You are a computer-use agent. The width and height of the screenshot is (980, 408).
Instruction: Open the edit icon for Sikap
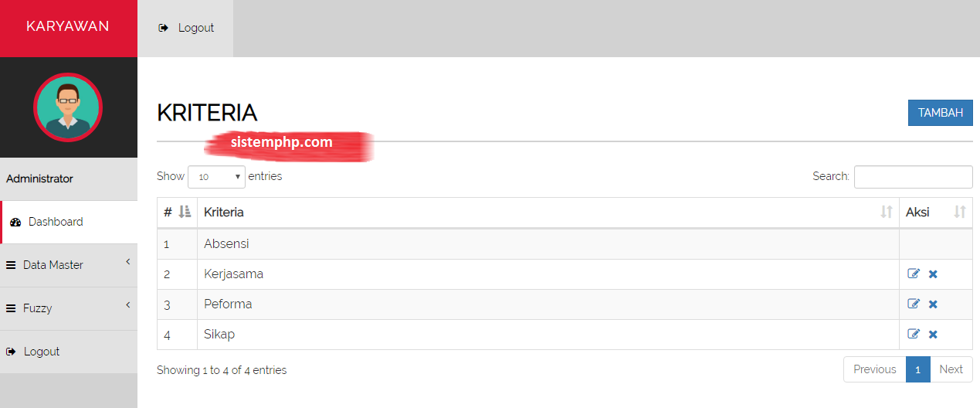(x=914, y=335)
